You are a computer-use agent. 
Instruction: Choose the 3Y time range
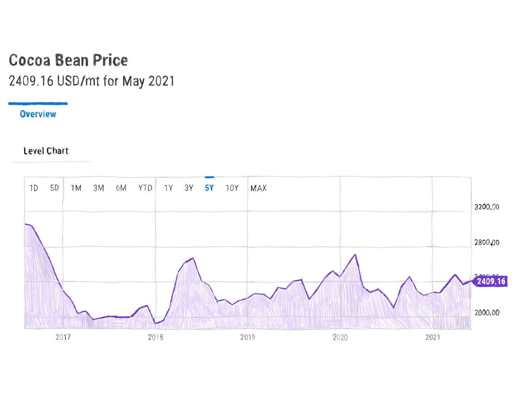click(189, 188)
